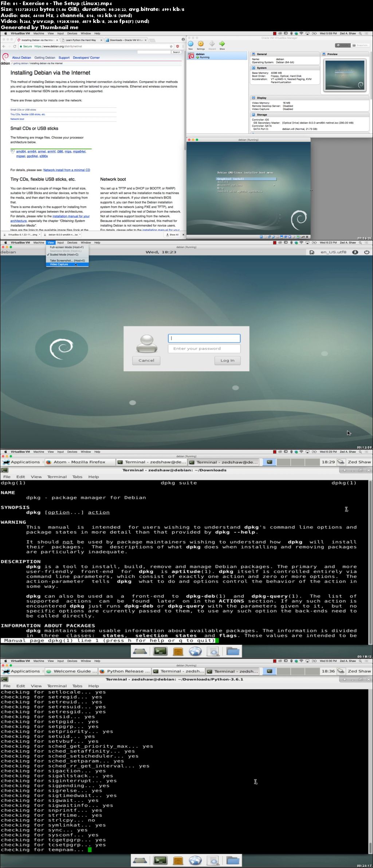Click the file cabinet dock icon under the dpkg manual

click(x=178, y=651)
